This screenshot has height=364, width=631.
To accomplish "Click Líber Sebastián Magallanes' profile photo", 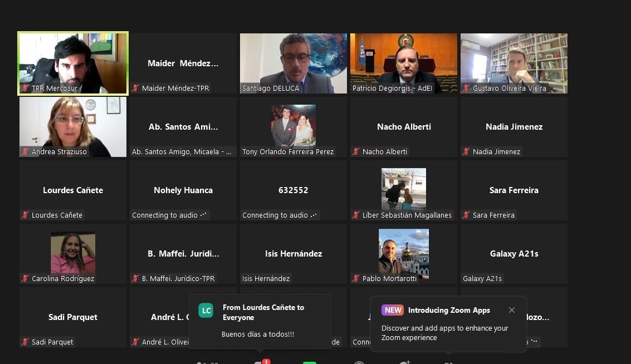I will click(404, 189).
